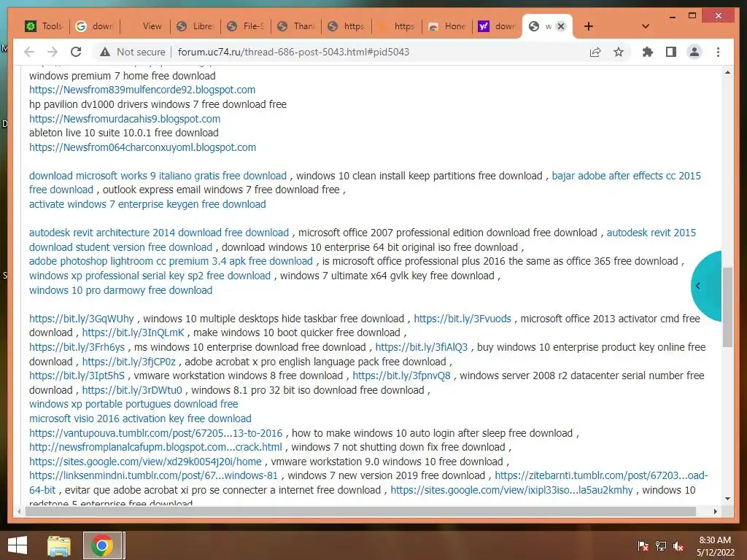Screen dimensions: 747x560
Task: Open 'windows xp portable portugues' link
Action: coord(133,404)
